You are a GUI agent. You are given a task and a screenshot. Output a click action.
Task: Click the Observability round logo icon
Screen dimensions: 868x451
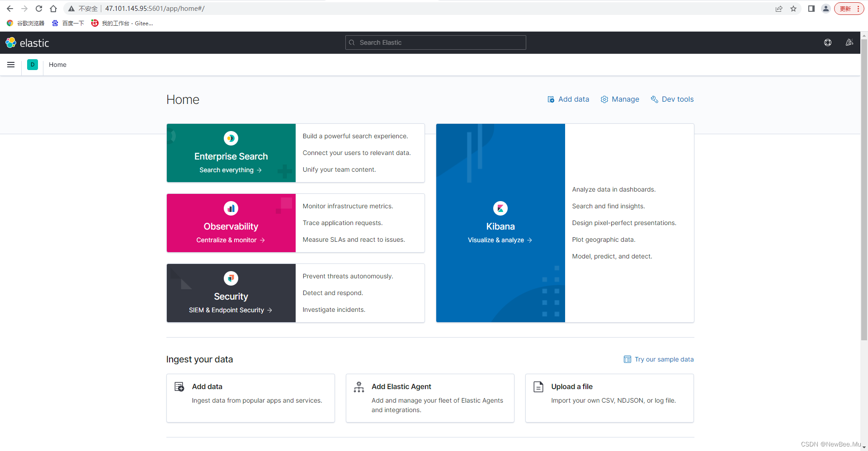pyautogui.click(x=231, y=208)
